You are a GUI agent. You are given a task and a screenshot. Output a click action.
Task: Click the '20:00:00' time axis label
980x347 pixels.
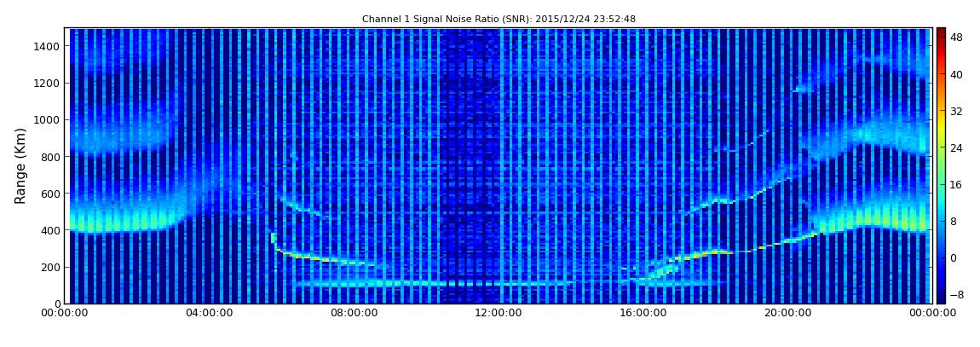coord(787,313)
